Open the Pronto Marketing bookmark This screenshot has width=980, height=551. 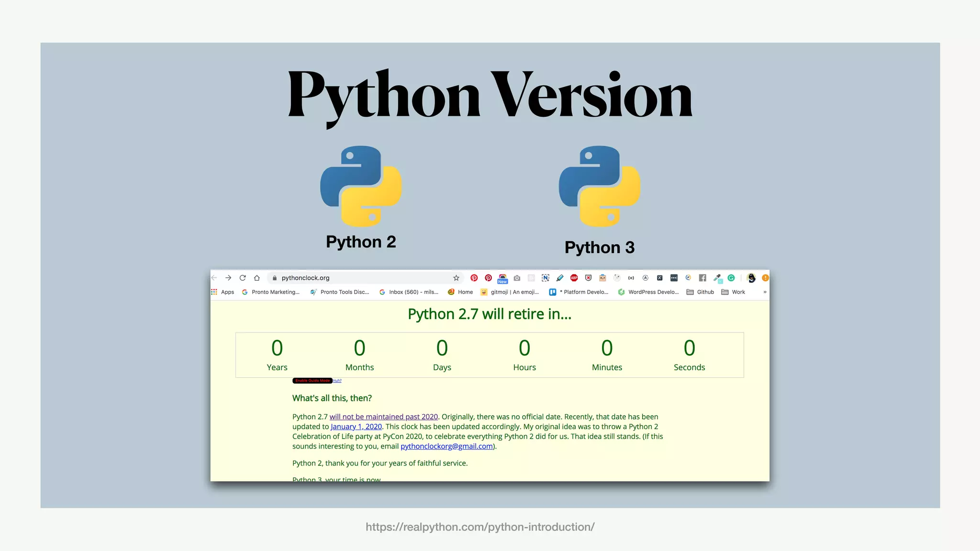(x=270, y=292)
